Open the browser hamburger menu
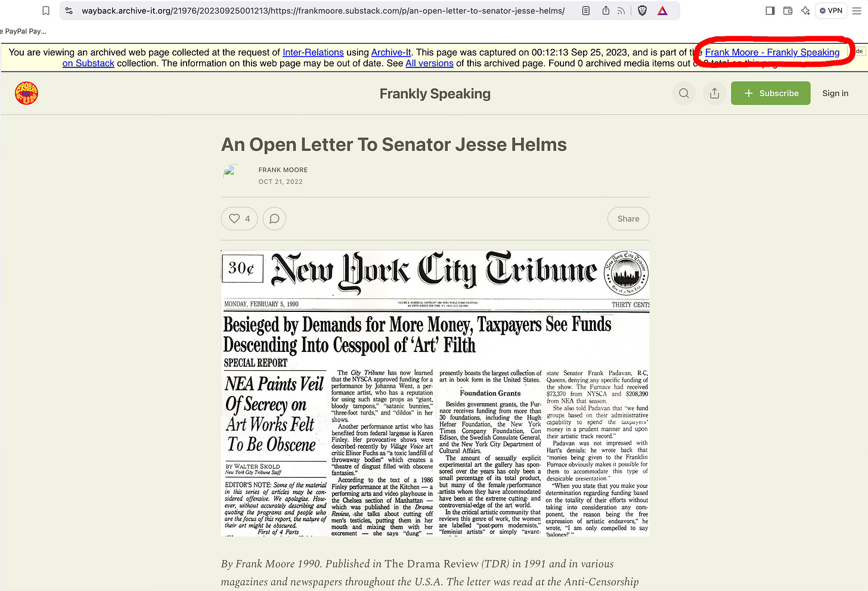Viewport: 868px width, 591px height. [x=857, y=11]
